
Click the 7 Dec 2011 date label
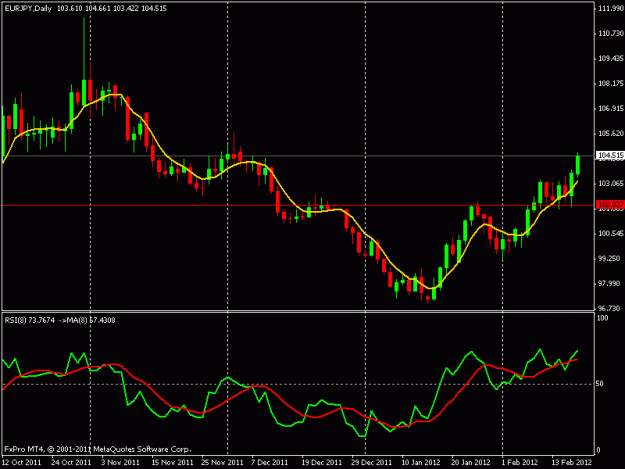point(269,462)
